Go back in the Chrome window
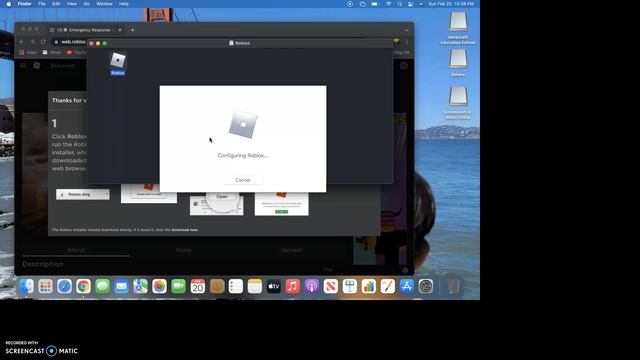The width and height of the screenshot is (640, 360). point(22,42)
